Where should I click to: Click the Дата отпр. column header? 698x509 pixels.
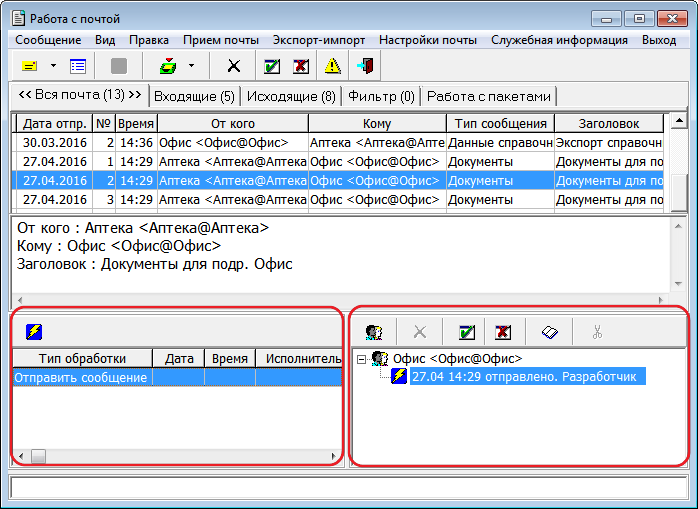point(55,123)
